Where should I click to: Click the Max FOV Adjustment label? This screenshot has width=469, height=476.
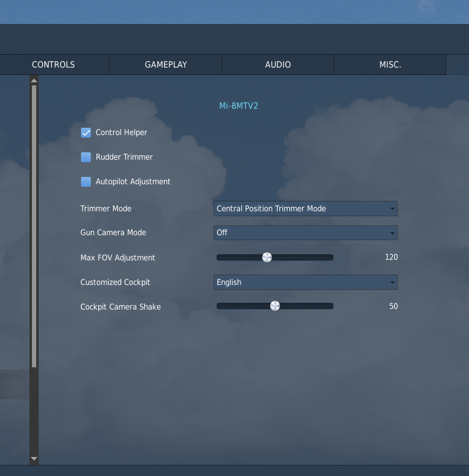tap(118, 258)
